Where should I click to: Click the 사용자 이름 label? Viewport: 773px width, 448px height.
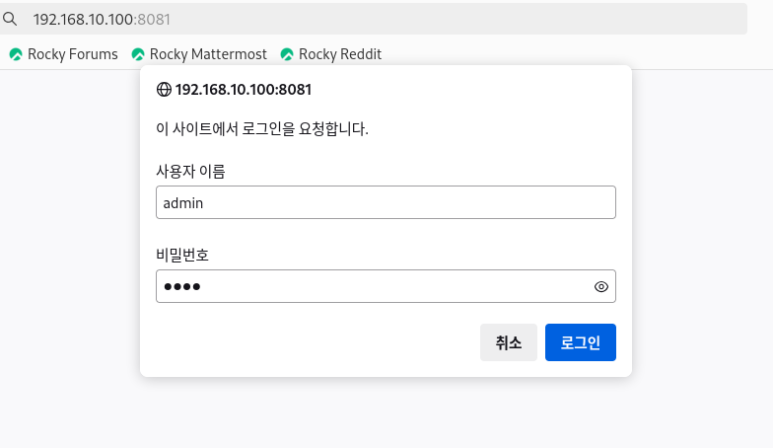[x=190, y=172]
